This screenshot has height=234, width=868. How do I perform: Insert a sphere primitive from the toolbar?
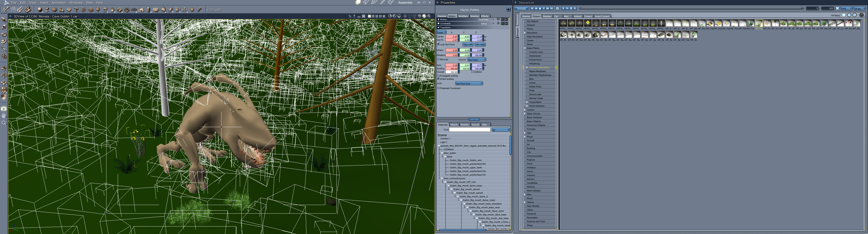[x=40, y=10]
